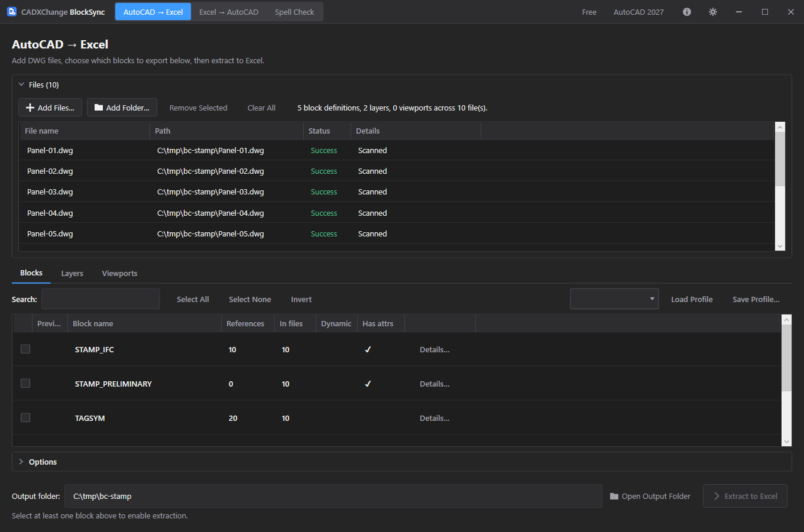Sort by Block name column header
This screenshot has width=804, height=532.
[x=144, y=323]
